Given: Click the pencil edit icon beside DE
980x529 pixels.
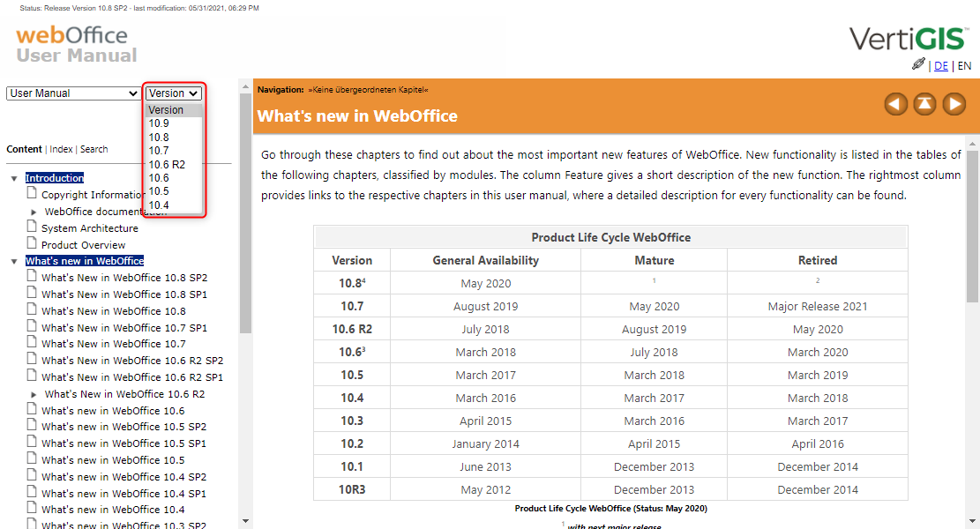Looking at the screenshot, I should pos(918,63).
